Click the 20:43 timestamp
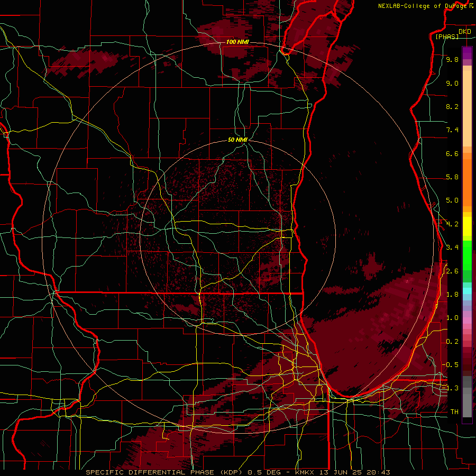 coord(378,472)
